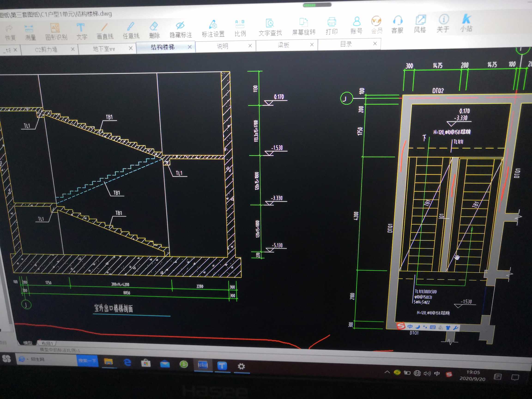
Task: Click the DTQ2 wall label
Action: tap(438, 91)
